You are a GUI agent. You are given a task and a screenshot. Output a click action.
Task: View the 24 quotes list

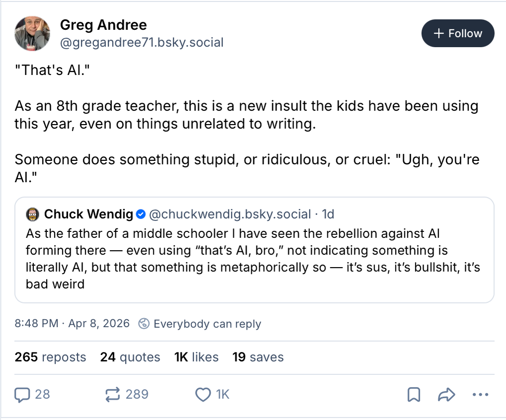click(130, 357)
